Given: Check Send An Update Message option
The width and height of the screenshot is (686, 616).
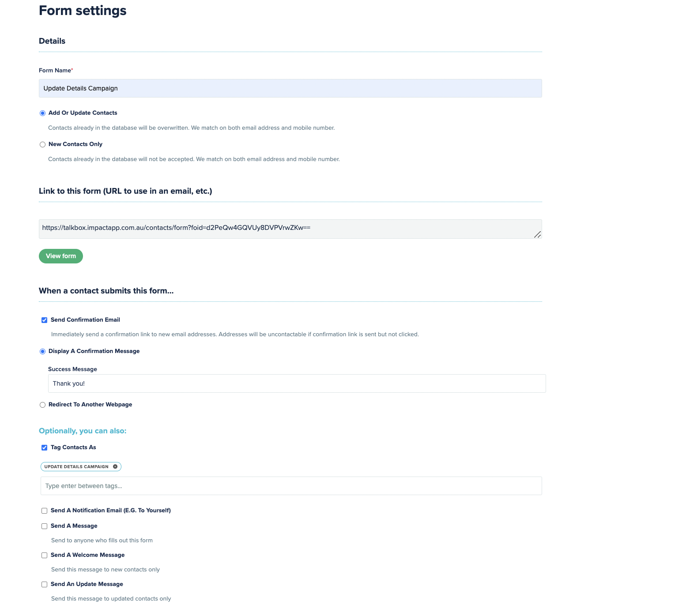Looking at the screenshot, I should (x=45, y=585).
